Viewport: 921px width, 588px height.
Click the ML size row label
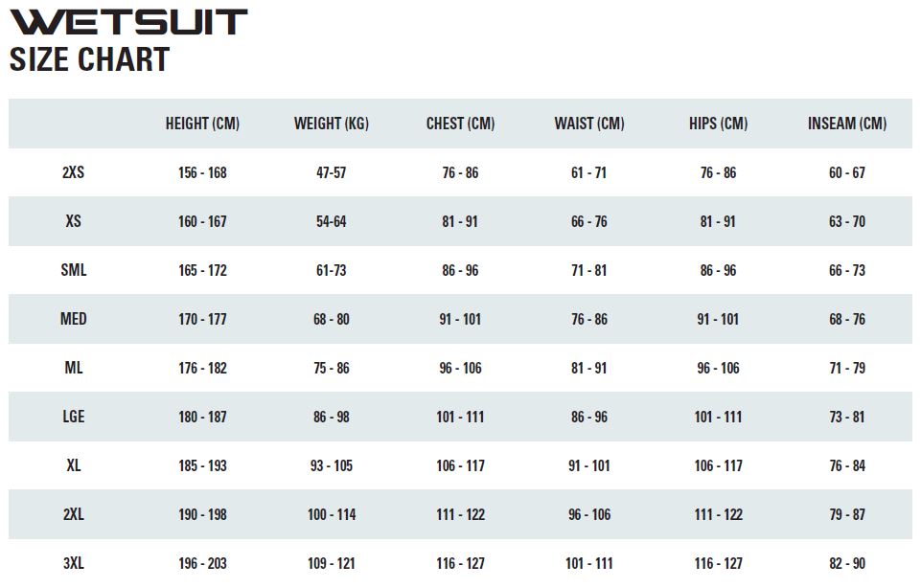[x=74, y=368]
